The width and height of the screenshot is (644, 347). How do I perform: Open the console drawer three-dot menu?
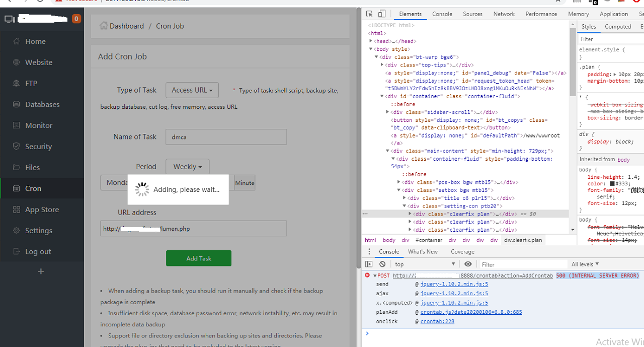tap(369, 252)
